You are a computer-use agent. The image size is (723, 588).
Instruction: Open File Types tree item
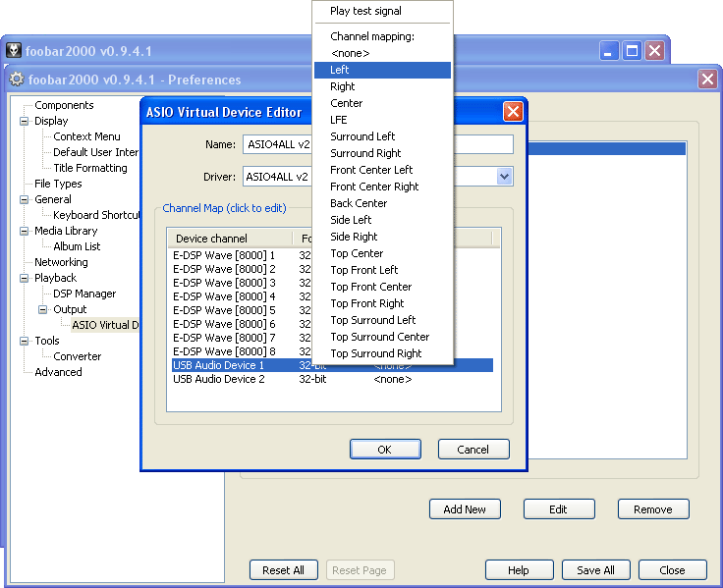coord(58,184)
